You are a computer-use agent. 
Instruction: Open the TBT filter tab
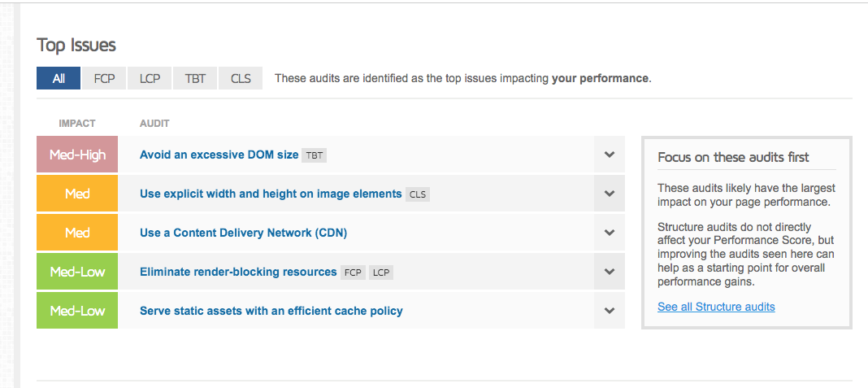click(195, 79)
